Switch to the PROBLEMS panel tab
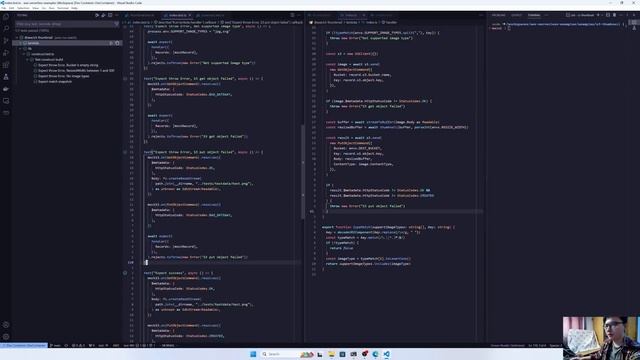This screenshot has height=360, width=640. click(x=498, y=15)
